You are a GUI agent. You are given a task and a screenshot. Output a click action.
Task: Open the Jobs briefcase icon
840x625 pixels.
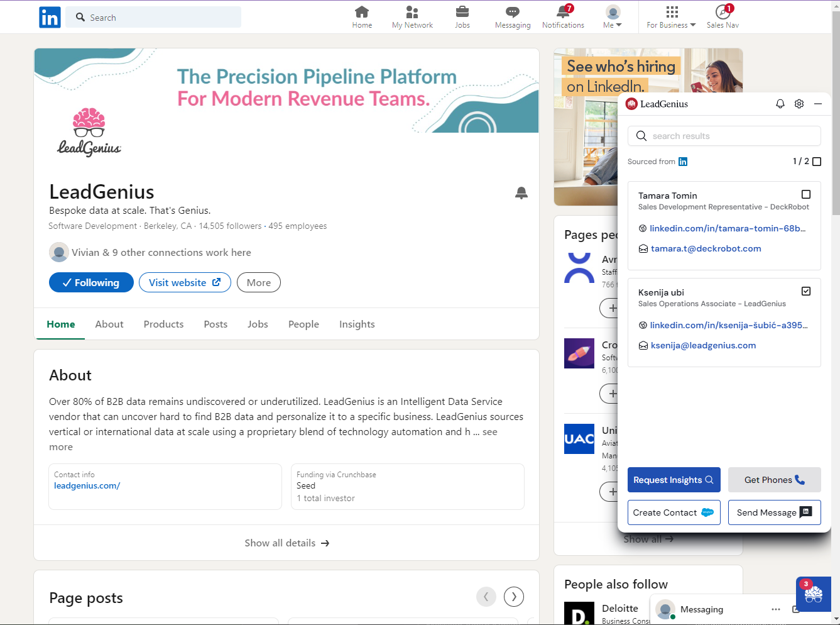pos(462,17)
